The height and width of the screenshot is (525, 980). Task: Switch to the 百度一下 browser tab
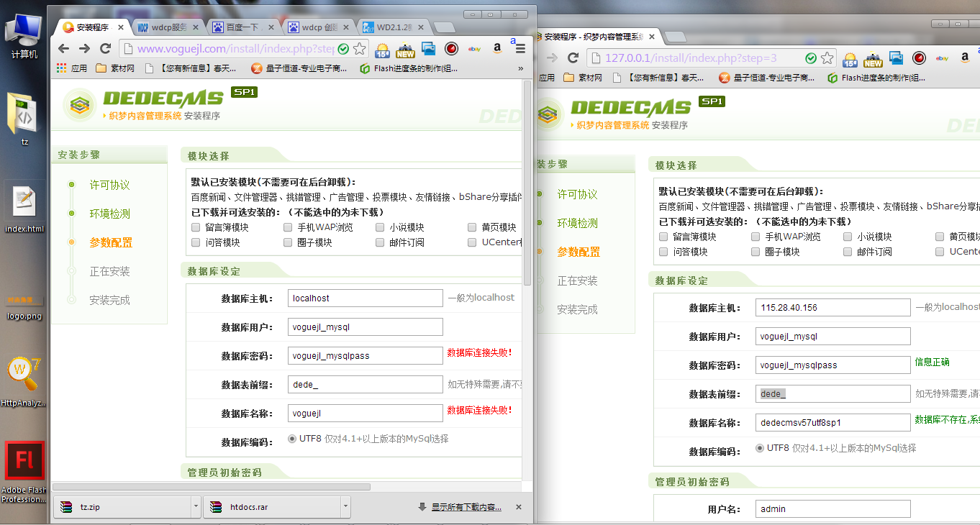243,27
